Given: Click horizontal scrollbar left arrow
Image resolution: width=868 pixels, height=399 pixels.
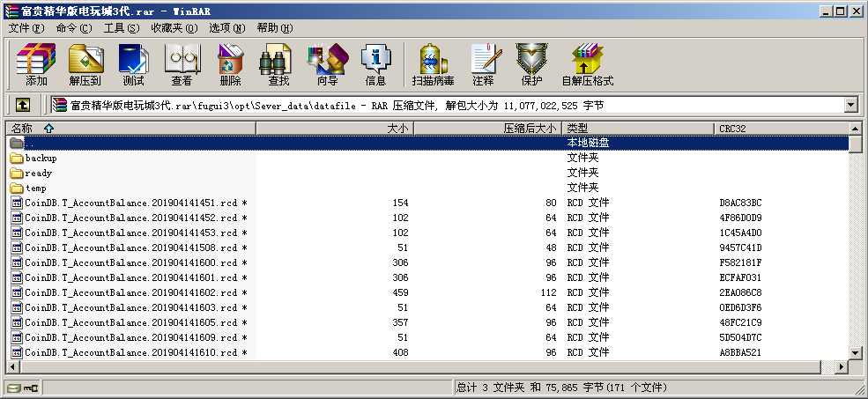Looking at the screenshot, I should (x=12, y=366).
